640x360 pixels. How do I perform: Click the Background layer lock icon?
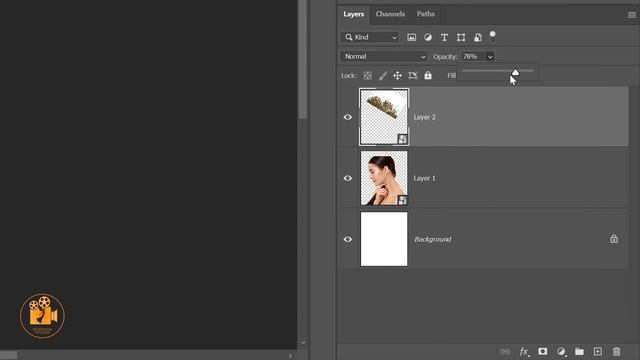pos(614,239)
